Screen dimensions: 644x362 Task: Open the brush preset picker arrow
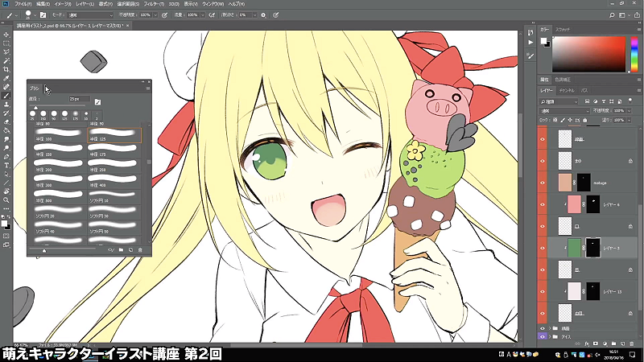35,15
